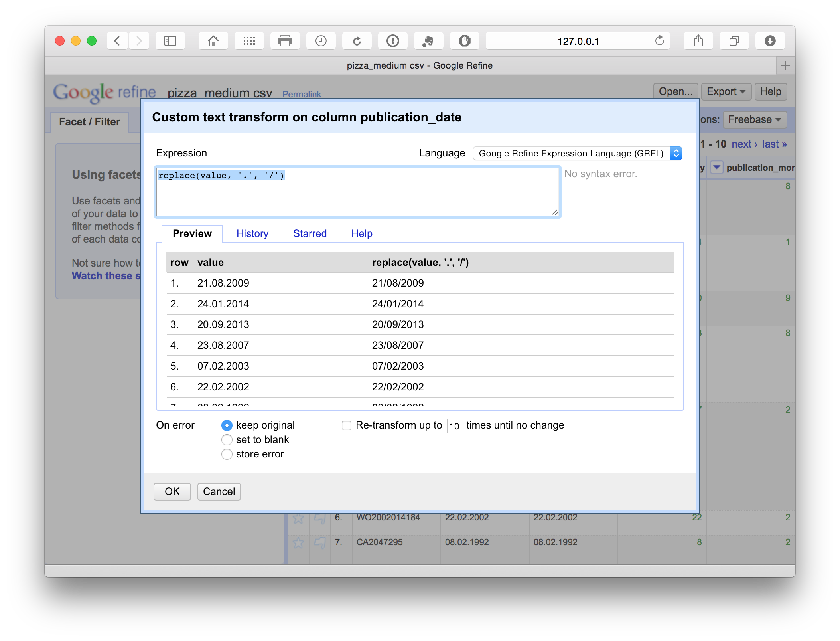Switch to the History tab
This screenshot has height=641, width=840.
[252, 234]
